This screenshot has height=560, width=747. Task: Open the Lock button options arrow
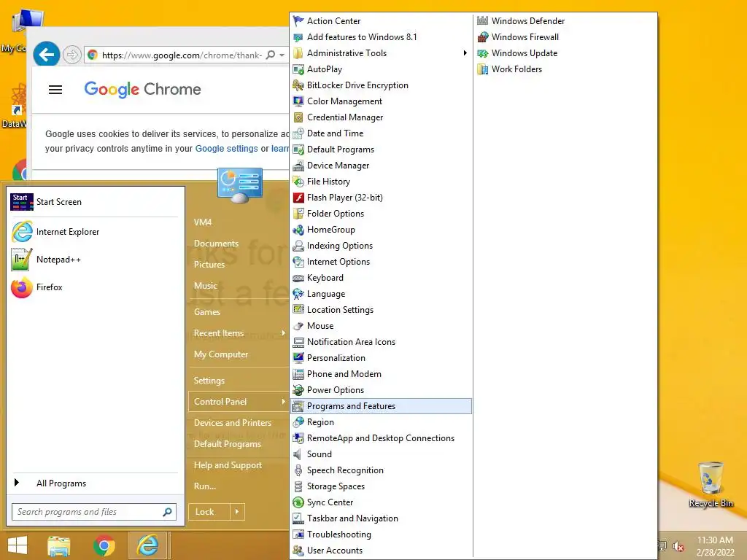click(x=237, y=512)
